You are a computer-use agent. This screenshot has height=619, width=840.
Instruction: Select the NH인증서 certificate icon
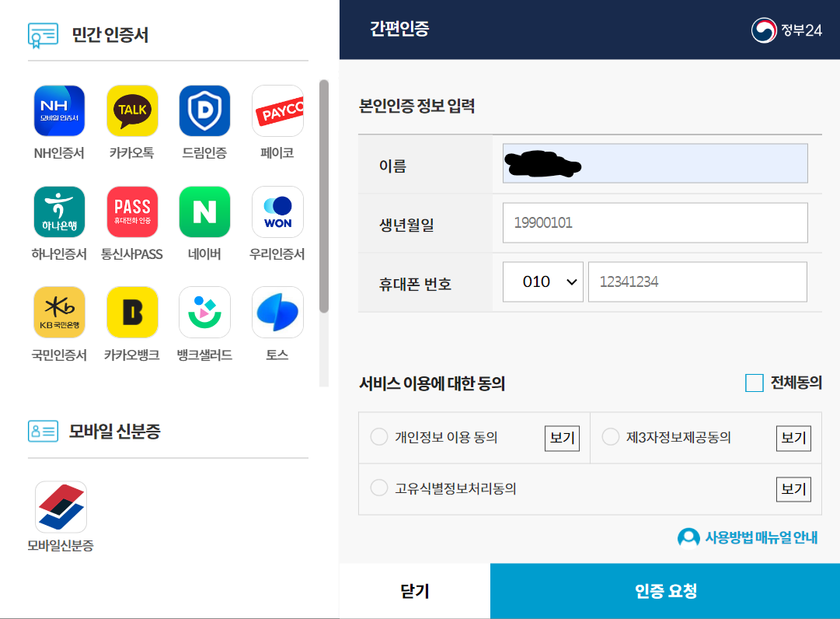click(x=60, y=110)
